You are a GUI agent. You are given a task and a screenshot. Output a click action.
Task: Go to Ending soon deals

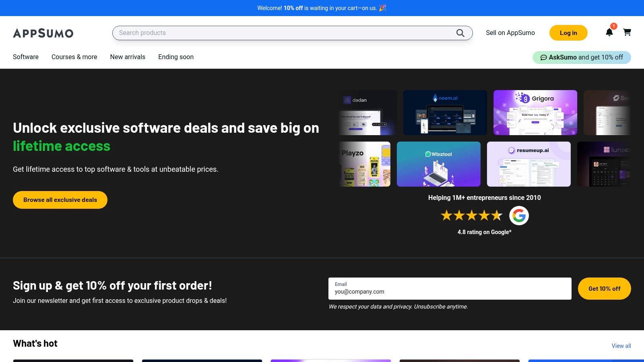(176, 57)
